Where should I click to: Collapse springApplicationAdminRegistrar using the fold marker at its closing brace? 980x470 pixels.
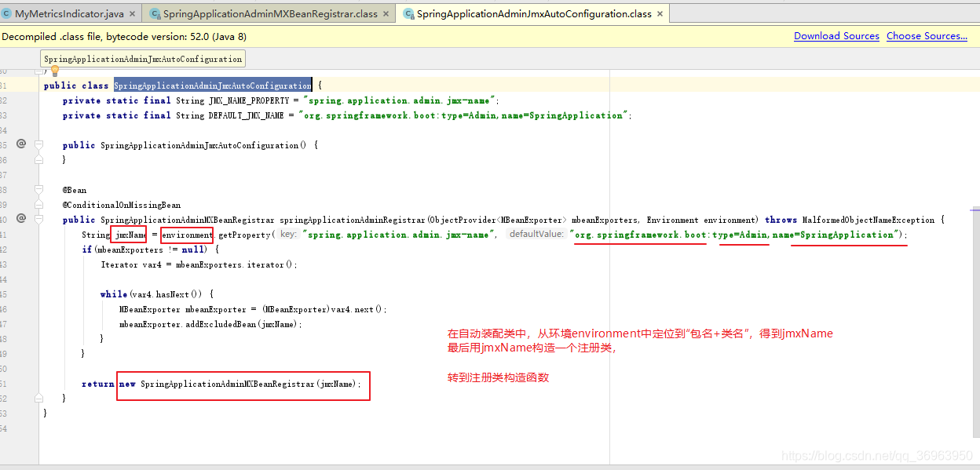point(39,398)
